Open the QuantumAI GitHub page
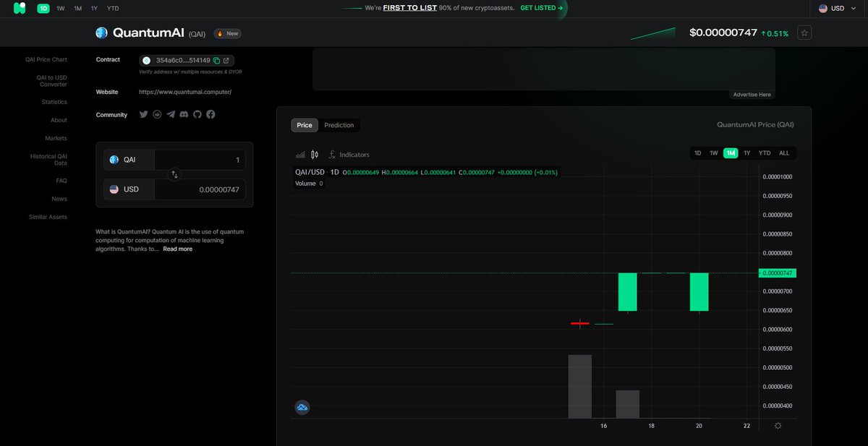 click(197, 113)
